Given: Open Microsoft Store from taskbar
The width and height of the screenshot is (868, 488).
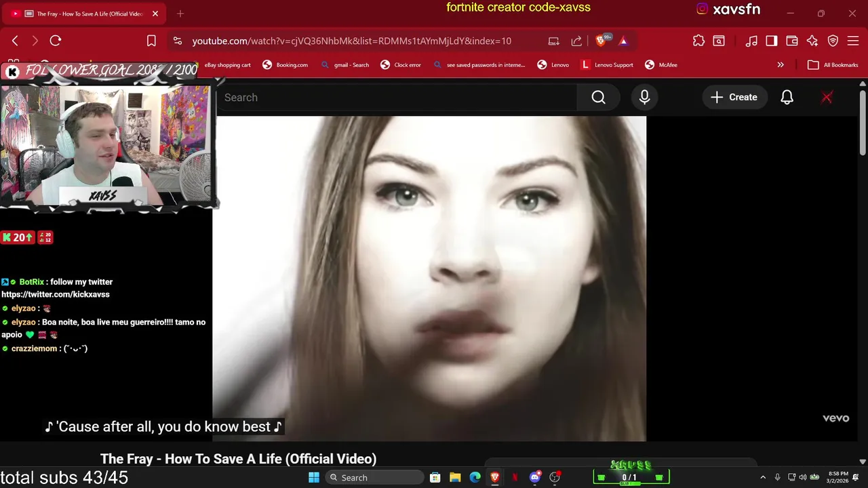Looking at the screenshot, I should pyautogui.click(x=435, y=478).
